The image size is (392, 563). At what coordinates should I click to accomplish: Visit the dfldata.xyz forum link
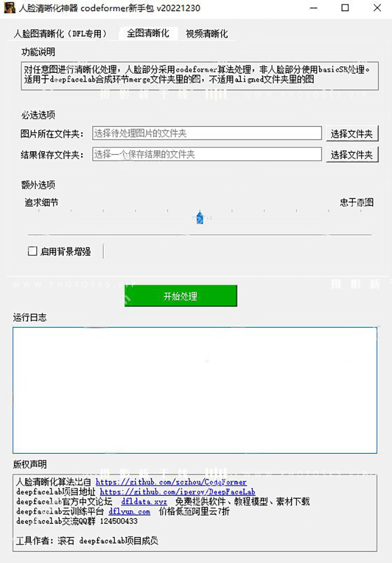pos(144,501)
